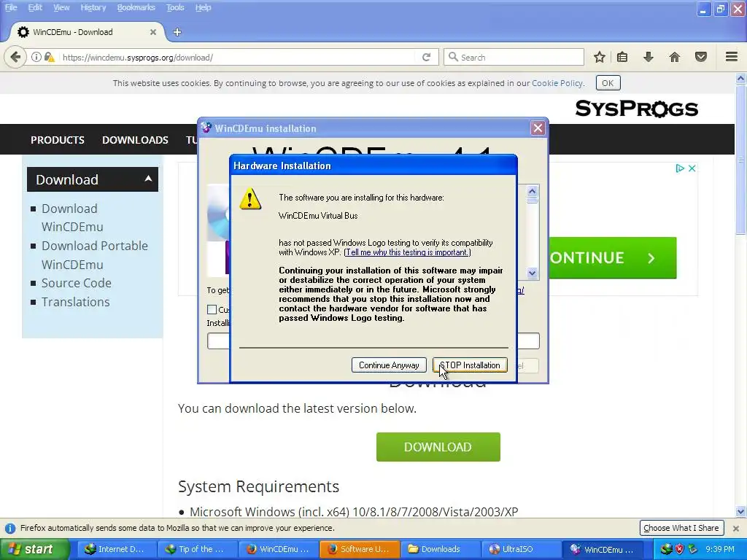Image resolution: width=747 pixels, height=560 pixels.
Task: Open Source Code sidebar link
Action: tap(76, 283)
